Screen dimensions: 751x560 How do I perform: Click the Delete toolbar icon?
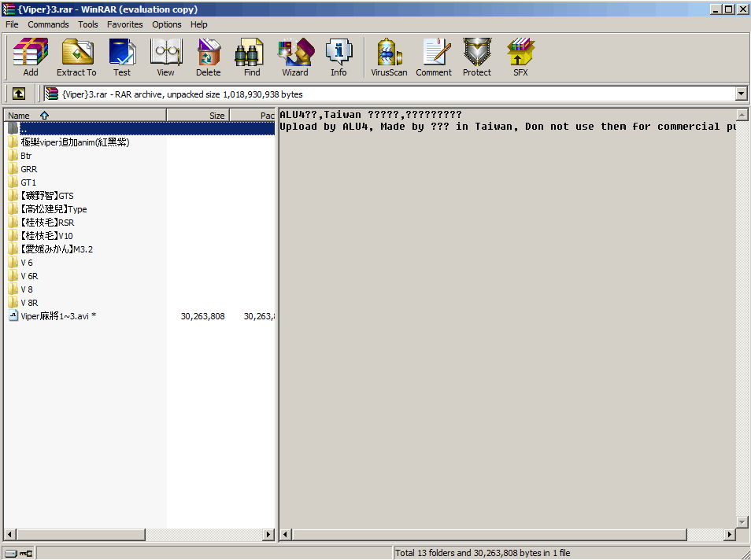[x=209, y=57]
